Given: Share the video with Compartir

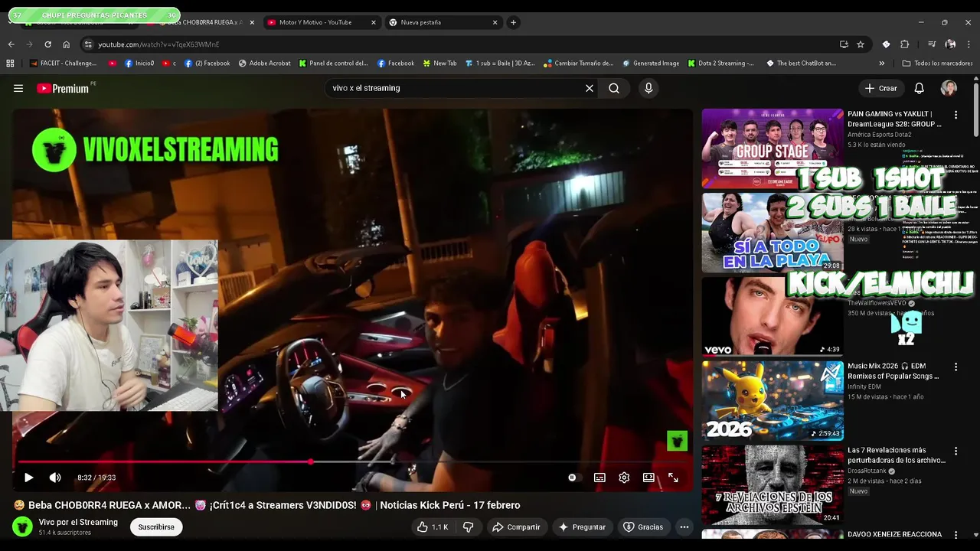Looking at the screenshot, I should 516,527.
